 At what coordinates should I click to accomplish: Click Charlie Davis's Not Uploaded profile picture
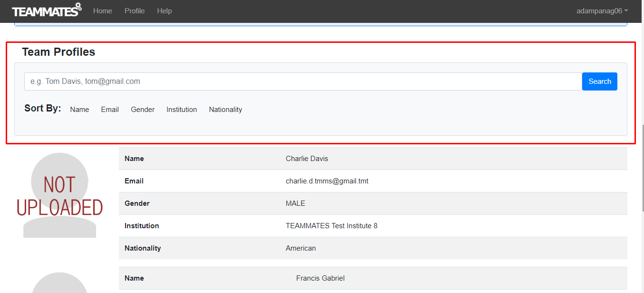click(60, 195)
